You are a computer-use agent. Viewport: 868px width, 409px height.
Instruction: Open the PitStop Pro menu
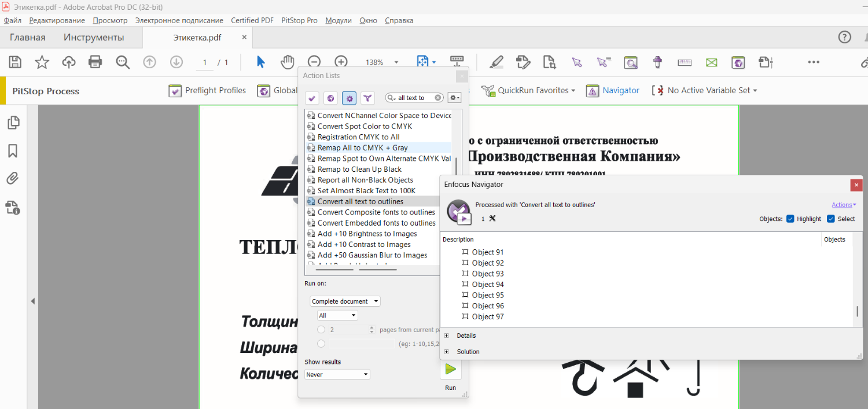[x=299, y=20]
